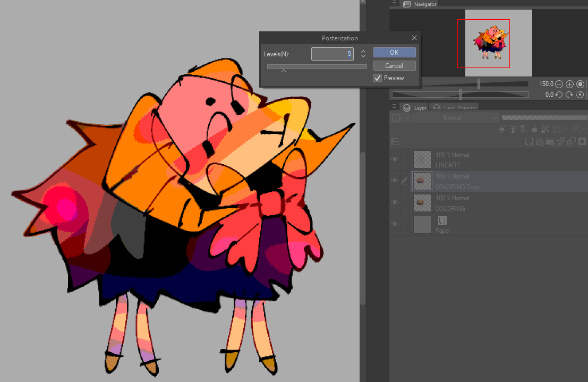The image size is (588, 382).
Task: Click the Levels slider in Posterization dialog
Action: [x=317, y=67]
